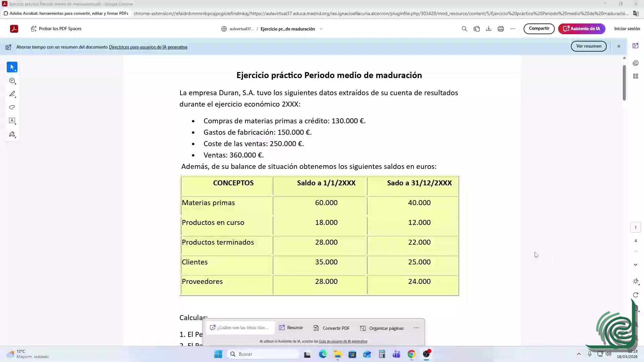Open the sign and fill tool
This screenshot has height=362, width=644.
[x=12, y=134]
